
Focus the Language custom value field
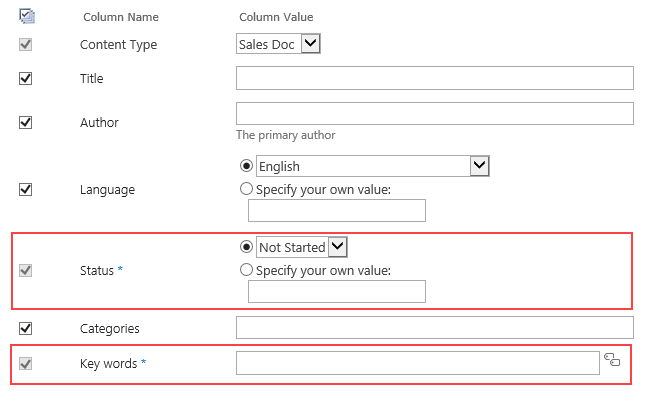[337, 210]
